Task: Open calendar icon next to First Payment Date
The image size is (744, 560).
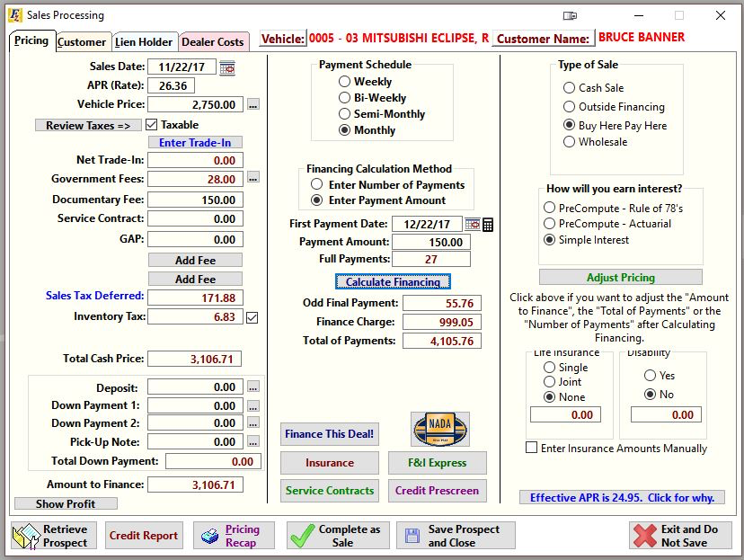Action: click(472, 225)
